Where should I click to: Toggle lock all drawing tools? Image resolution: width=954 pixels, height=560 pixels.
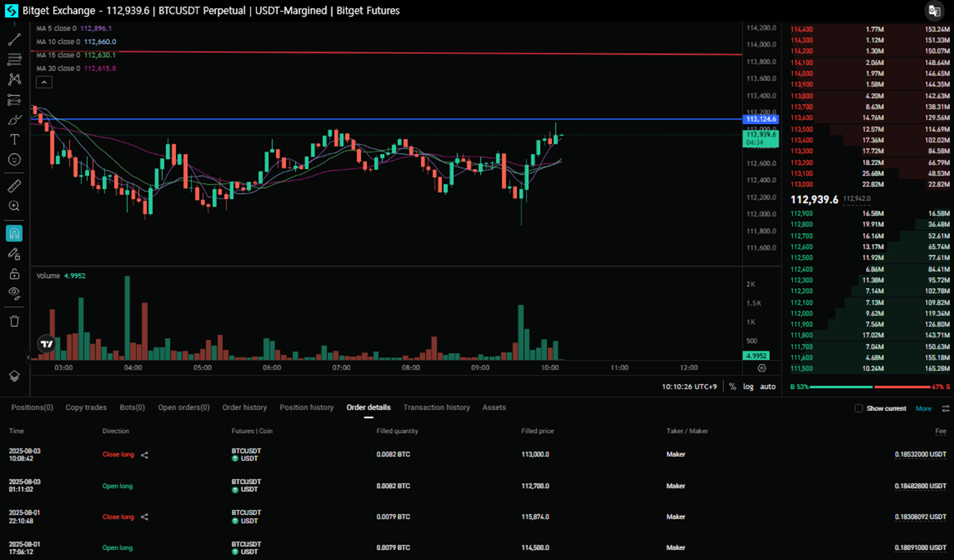[x=14, y=274]
